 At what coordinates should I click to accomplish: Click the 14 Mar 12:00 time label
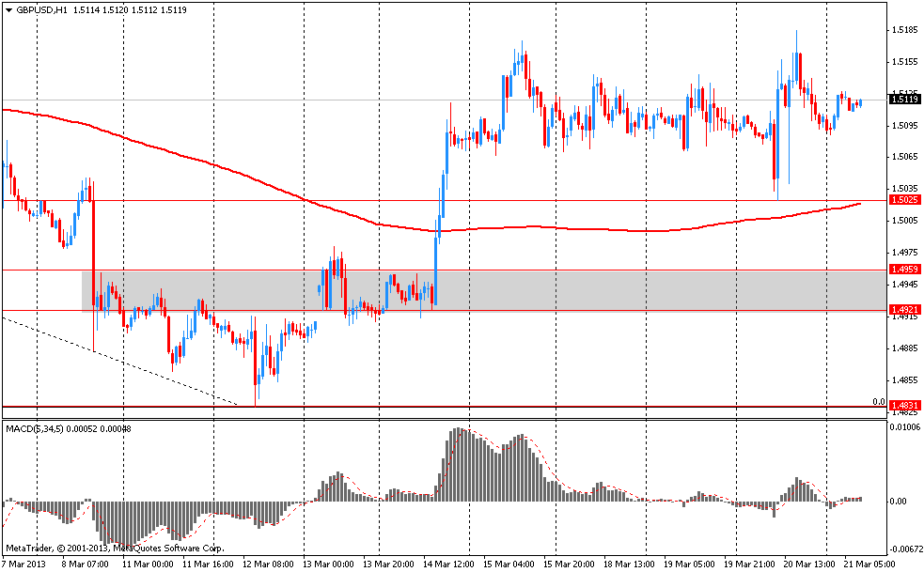click(449, 564)
